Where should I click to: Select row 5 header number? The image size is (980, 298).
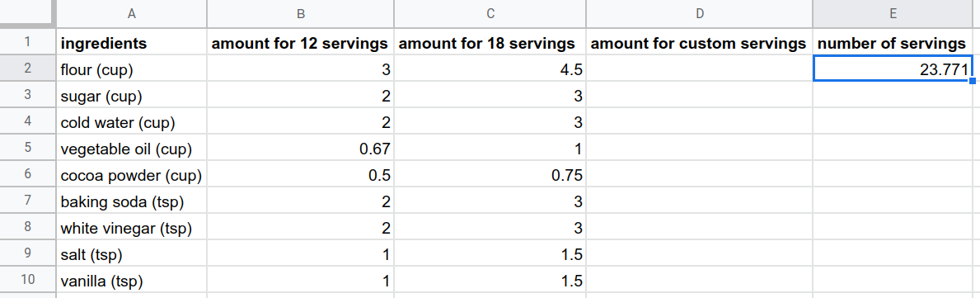(27, 149)
